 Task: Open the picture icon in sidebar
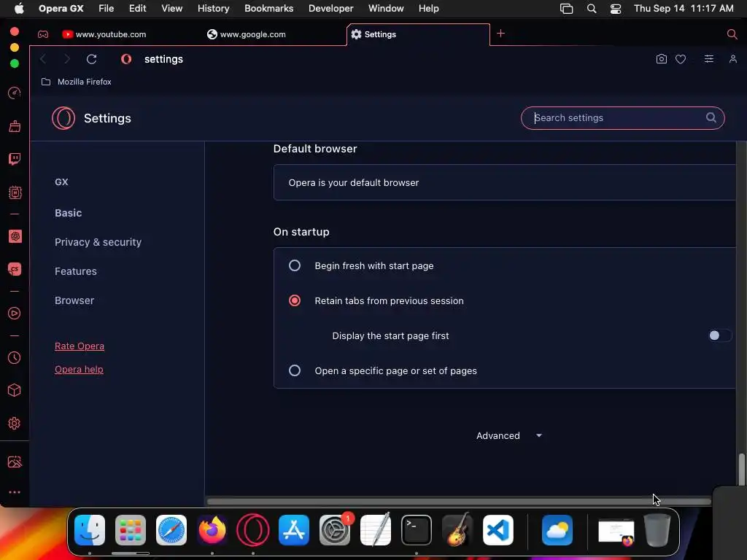click(x=15, y=462)
